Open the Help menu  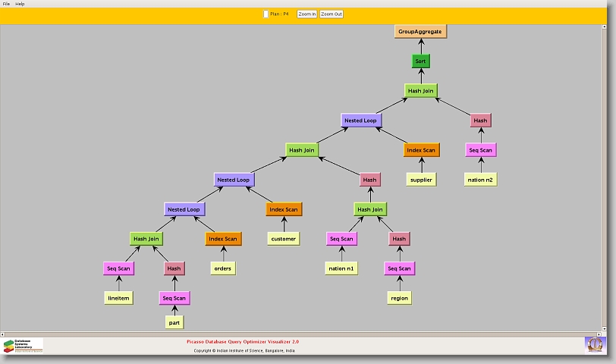20,4
